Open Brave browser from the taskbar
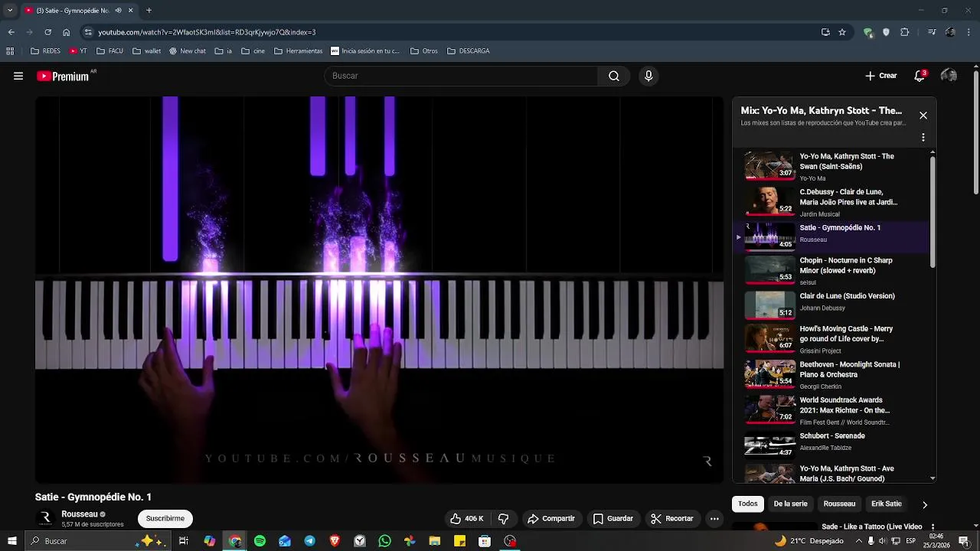 (335, 541)
